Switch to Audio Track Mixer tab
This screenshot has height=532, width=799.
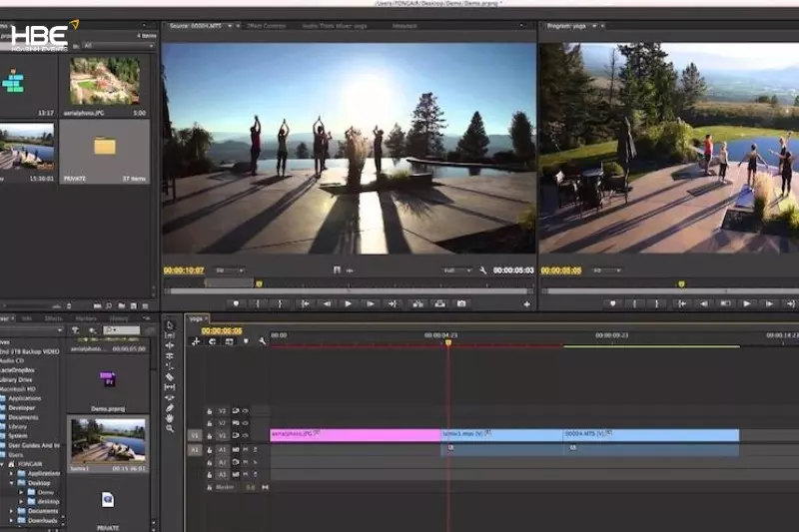click(335, 26)
